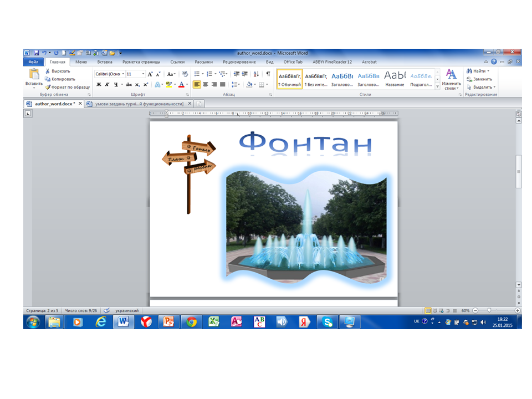Apply the Обычный (Normal) style
The height and width of the screenshot is (399, 532).
point(290,79)
